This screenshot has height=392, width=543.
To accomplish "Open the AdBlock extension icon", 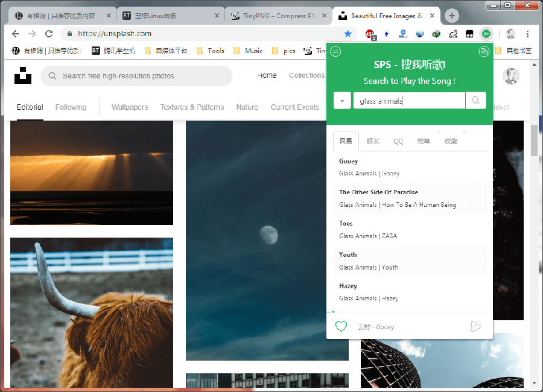I will 369,33.
